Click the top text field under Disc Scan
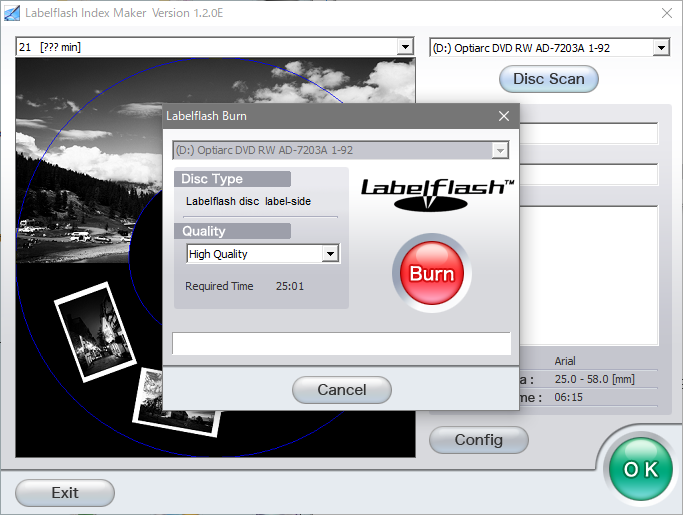The image size is (683, 515). (590, 134)
